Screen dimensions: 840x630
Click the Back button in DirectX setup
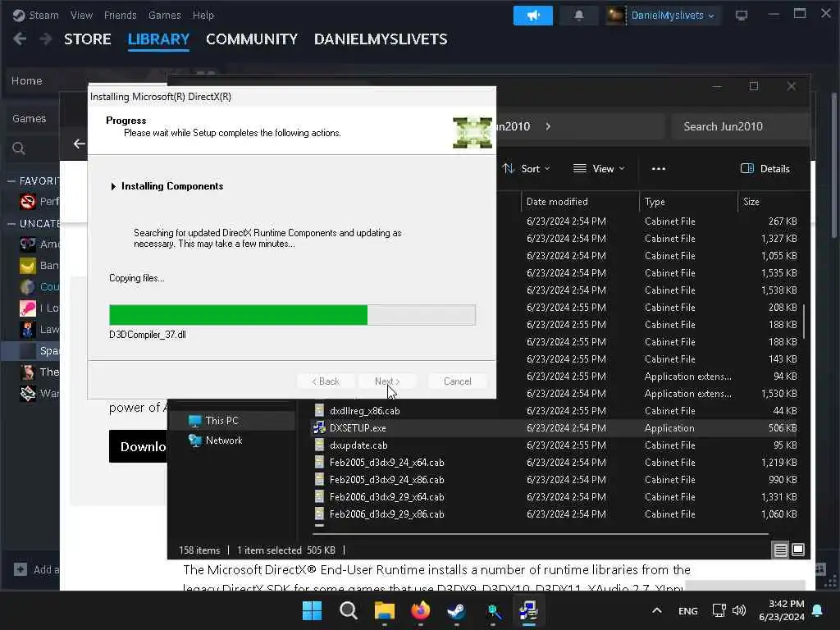[326, 381]
